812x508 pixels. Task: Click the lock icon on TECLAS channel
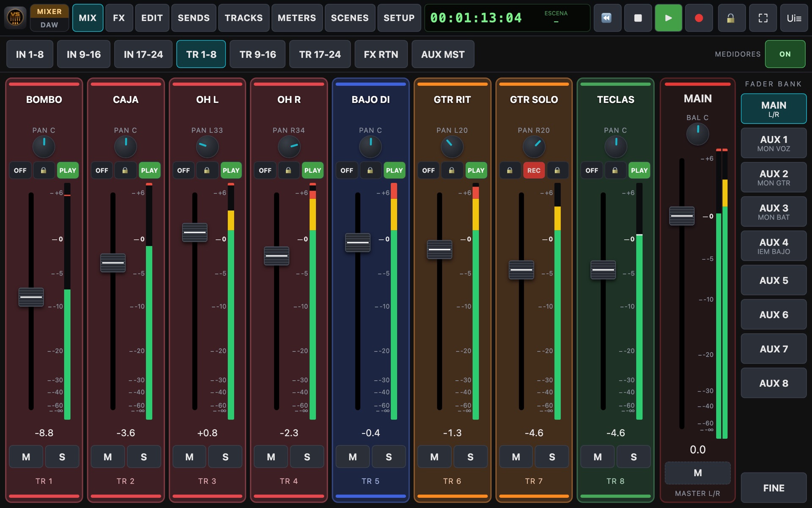tap(615, 170)
